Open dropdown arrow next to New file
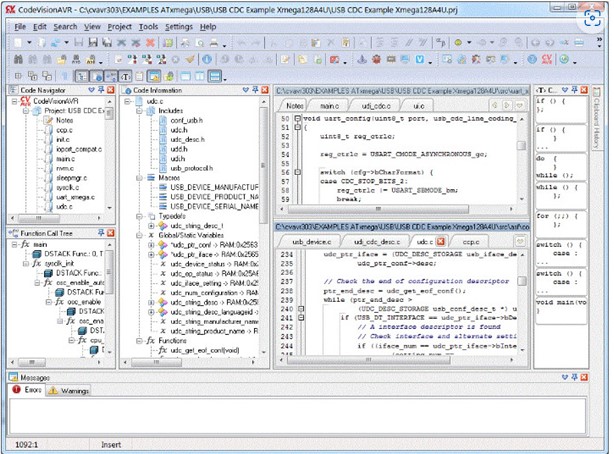 29,42
